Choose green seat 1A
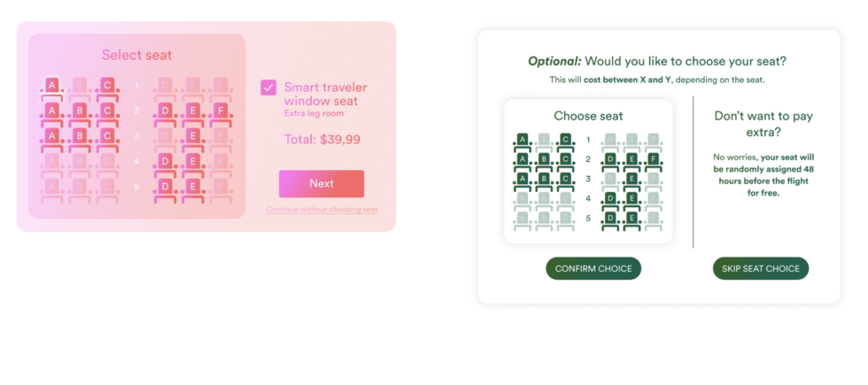This screenshot has height=385, width=868. pyautogui.click(x=523, y=140)
